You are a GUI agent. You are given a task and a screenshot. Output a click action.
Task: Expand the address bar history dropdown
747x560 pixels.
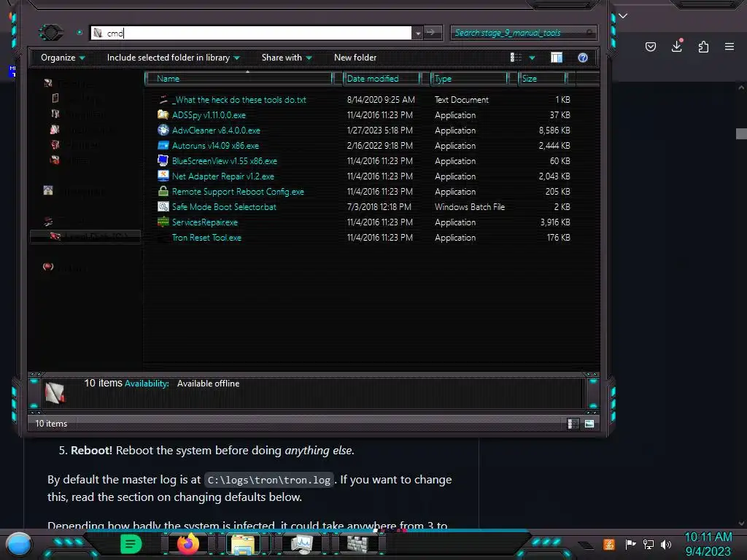point(418,33)
